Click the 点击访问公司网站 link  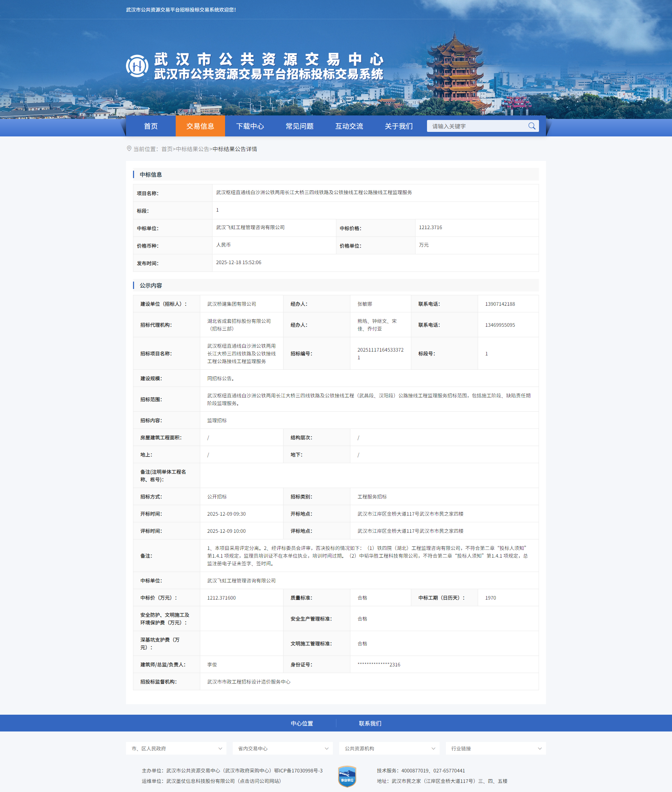(x=259, y=781)
